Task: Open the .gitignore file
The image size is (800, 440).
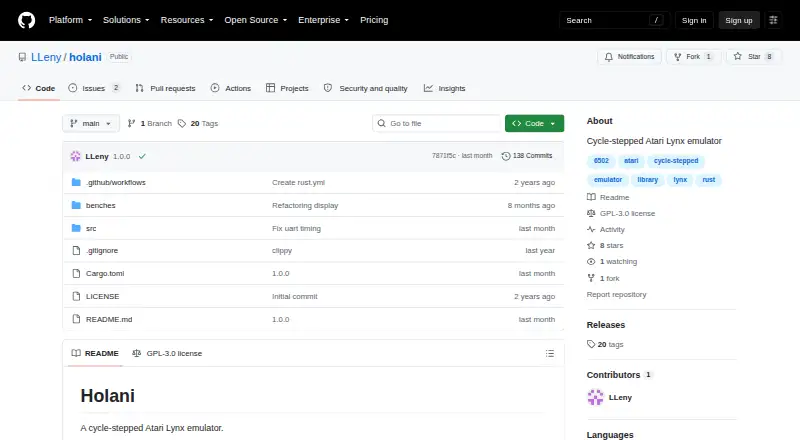Action: (x=102, y=251)
